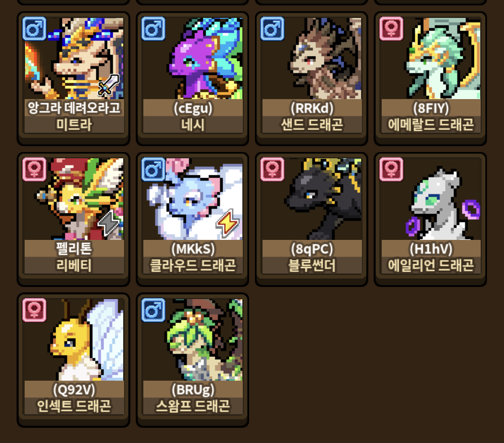Choose the black 블루썬더 dragon portrait
The width and height of the screenshot is (504, 443).
[x=312, y=199]
